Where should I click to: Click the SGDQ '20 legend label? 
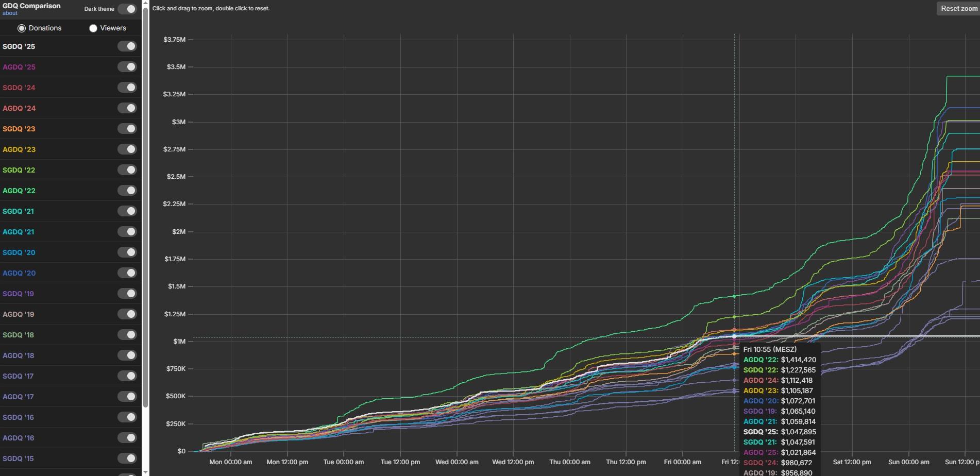point(19,252)
